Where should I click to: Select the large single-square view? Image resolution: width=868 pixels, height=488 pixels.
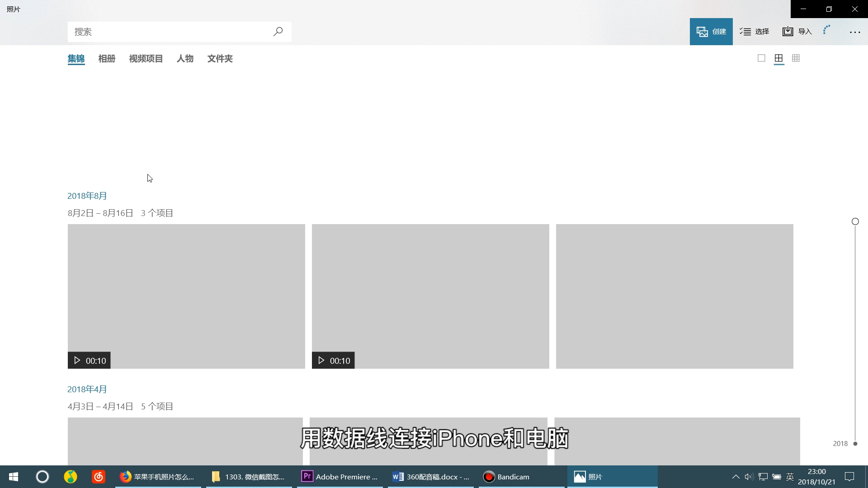click(x=761, y=58)
